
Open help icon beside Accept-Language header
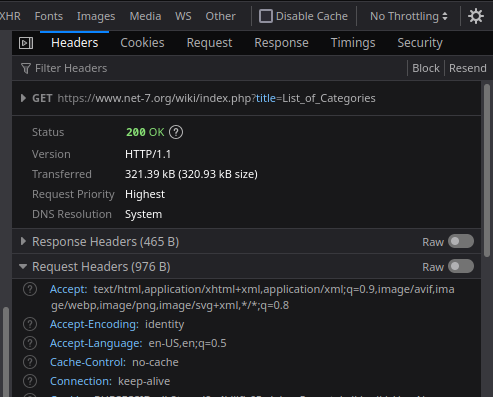30,343
